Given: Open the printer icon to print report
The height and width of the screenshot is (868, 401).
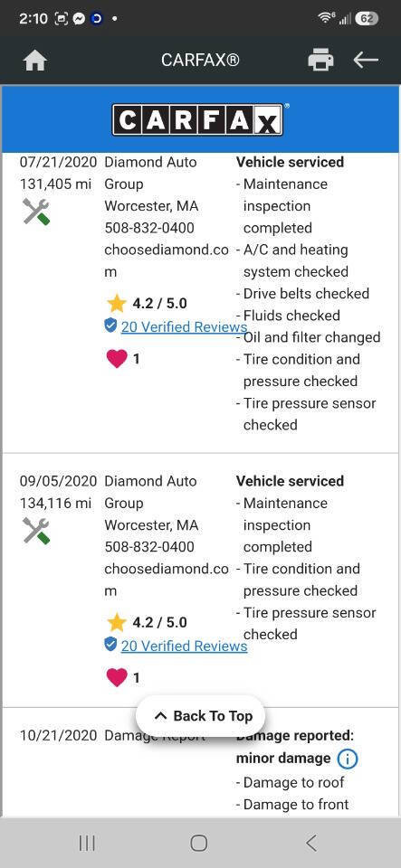Looking at the screenshot, I should (320, 60).
